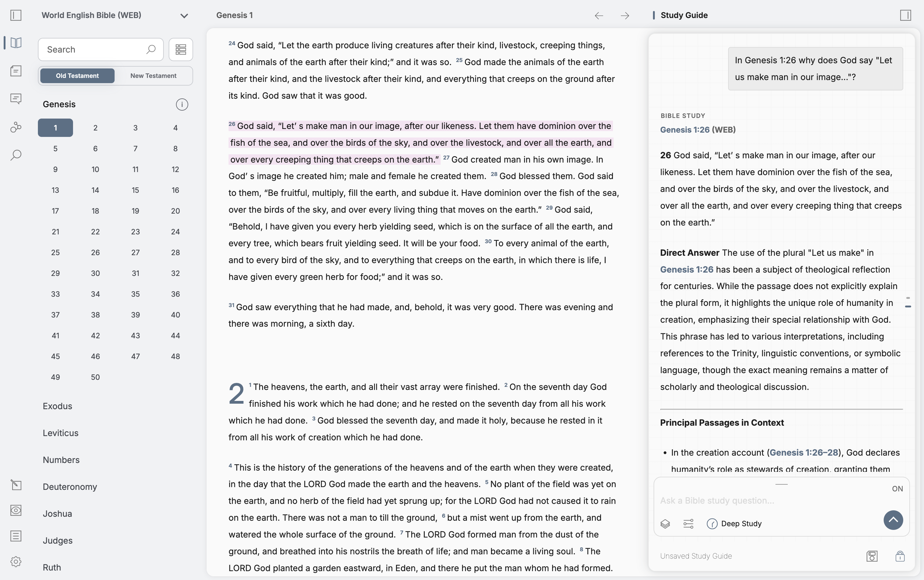This screenshot has height=580, width=924.
Task: Click the lined document icon in sidebar
Action: pos(16,536)
